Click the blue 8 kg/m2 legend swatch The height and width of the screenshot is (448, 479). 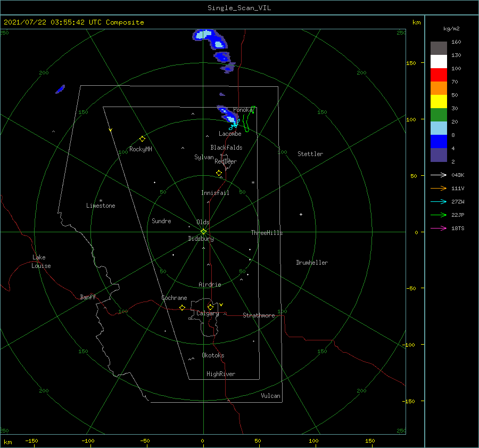(439, 142)
